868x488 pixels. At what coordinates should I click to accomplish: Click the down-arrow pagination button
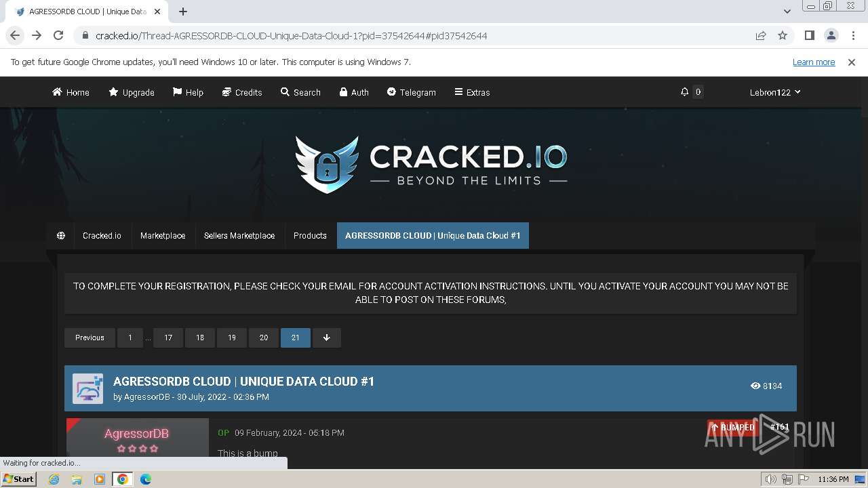(x=326, y=338)
